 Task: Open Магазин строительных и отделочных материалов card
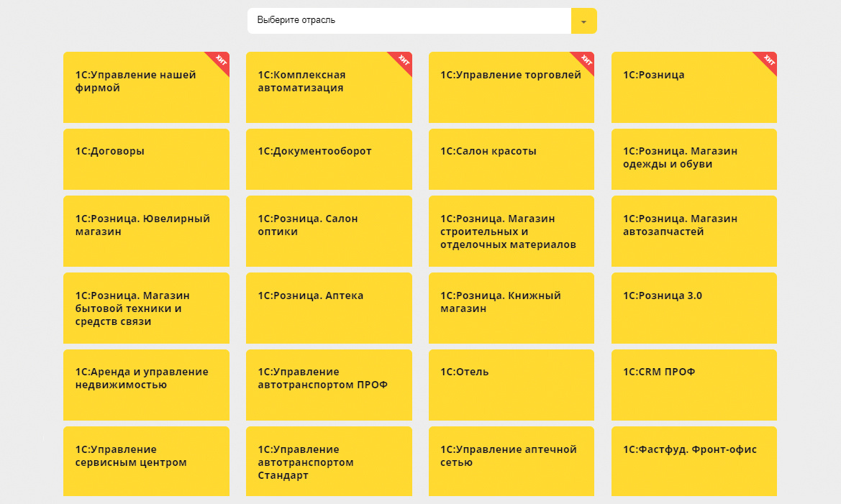[511, 231]
